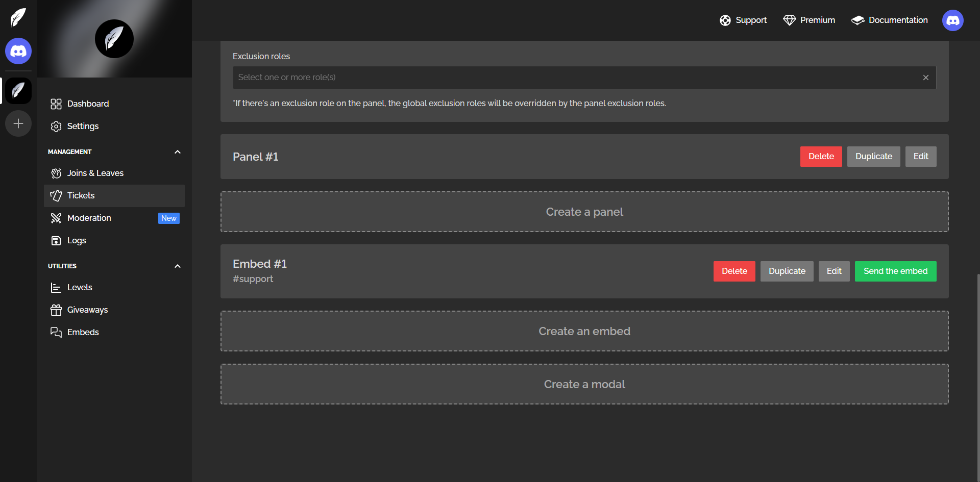Clear exclusion roles with the X
Image resolution: width=980 pixels, height=482 pixels.
925,78
